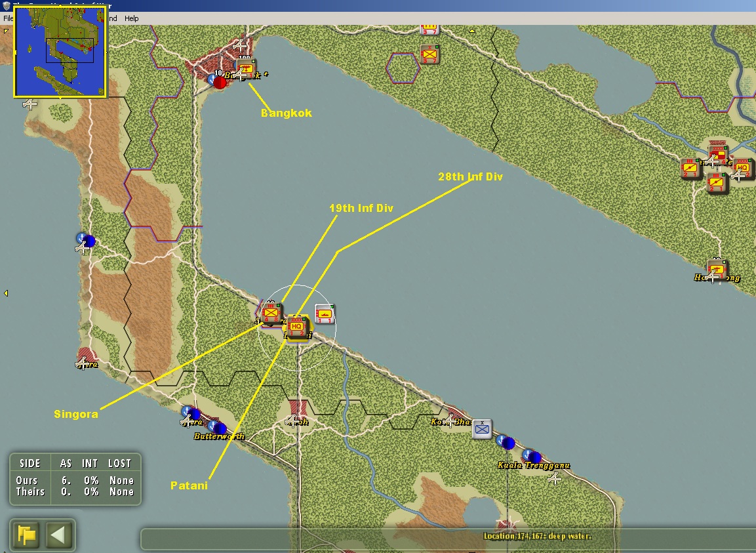Click the Kuala Trengganu map label
This screenshot has height=553, width=756.
point(534,465)
